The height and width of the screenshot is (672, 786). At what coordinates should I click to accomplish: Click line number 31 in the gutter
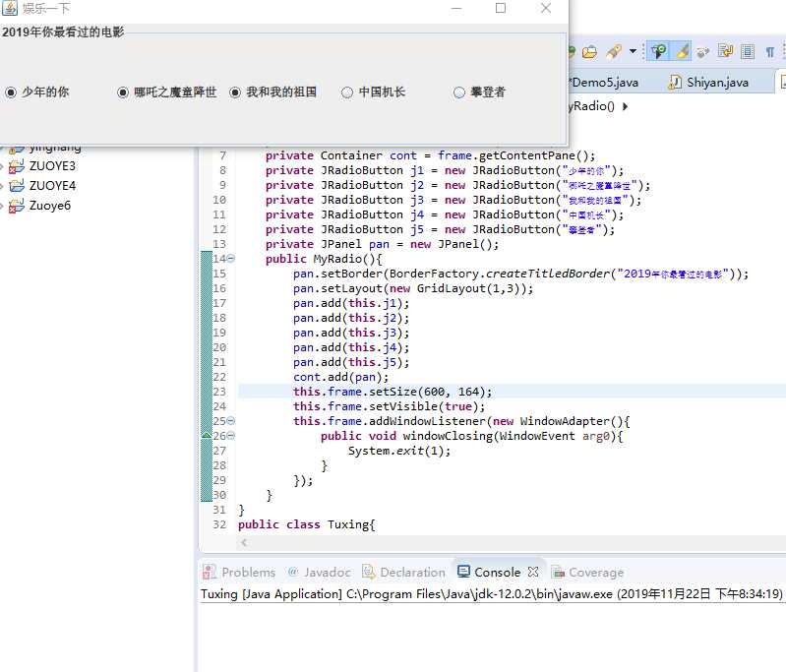click(219, 510)
